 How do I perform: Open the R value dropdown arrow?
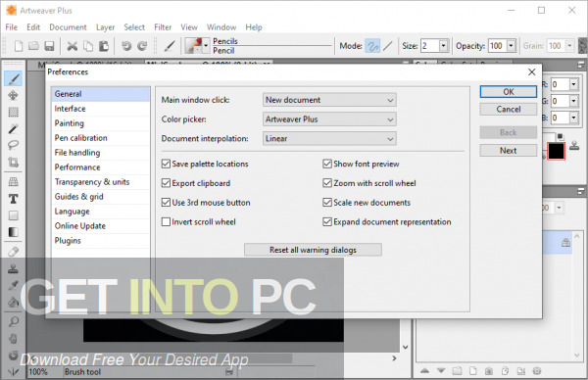(x=573, y=84)
